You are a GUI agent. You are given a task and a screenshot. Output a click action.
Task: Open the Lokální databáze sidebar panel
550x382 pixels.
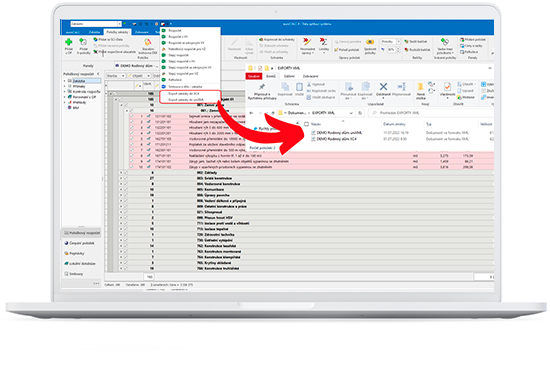tap(82, 263)
